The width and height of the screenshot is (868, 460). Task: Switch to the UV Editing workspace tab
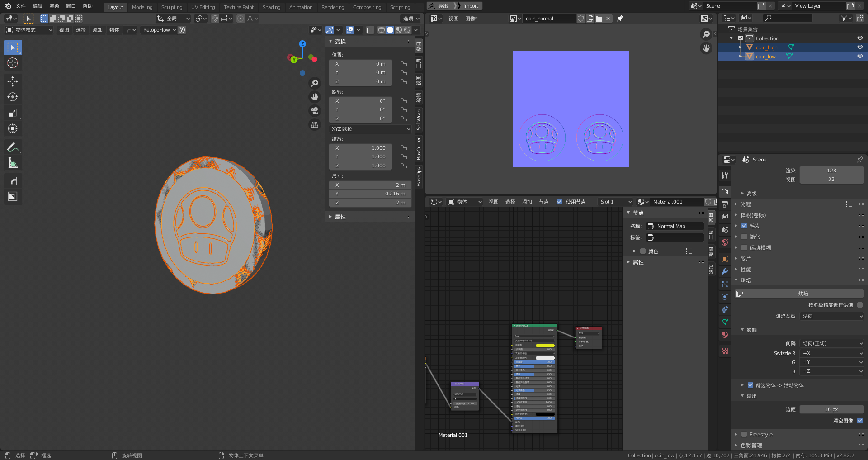pos(203,7)
